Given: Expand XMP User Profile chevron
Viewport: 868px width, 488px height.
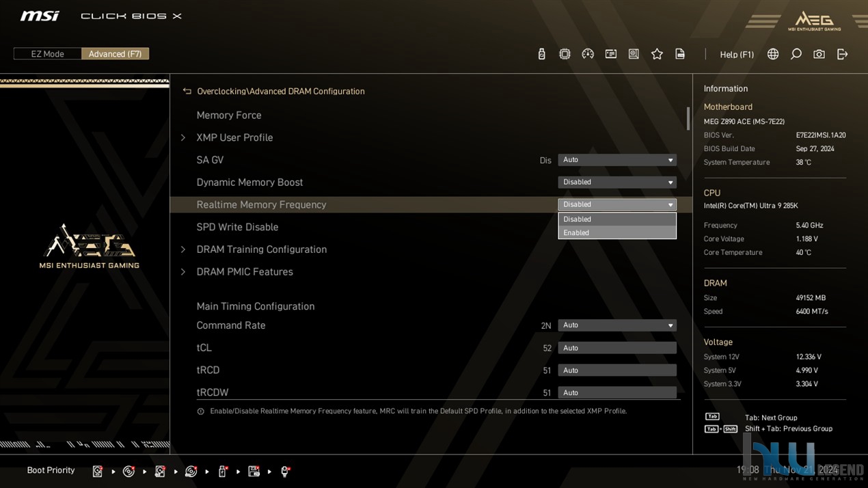Looking at the screenshot, I should pyautogui.click(x=182, y=137).
